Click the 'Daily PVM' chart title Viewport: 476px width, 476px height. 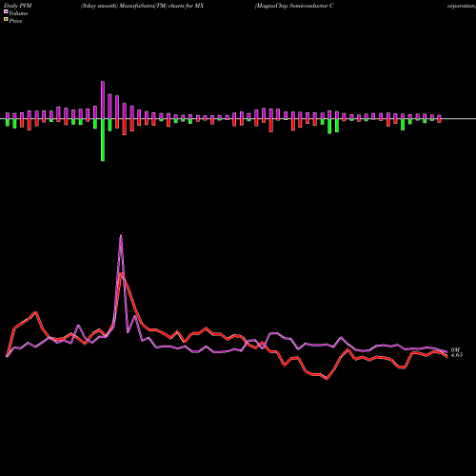point(18,6)
